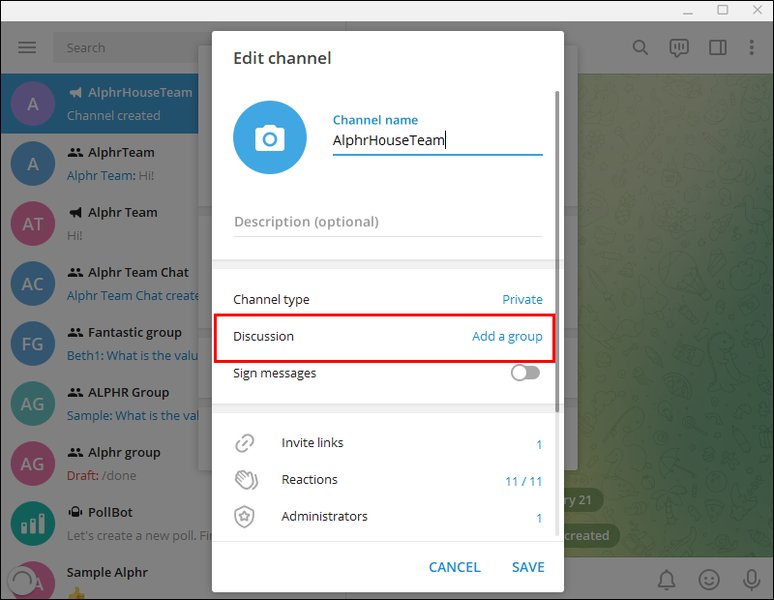Click the Reactions count 11 / 11

(523, 481)
